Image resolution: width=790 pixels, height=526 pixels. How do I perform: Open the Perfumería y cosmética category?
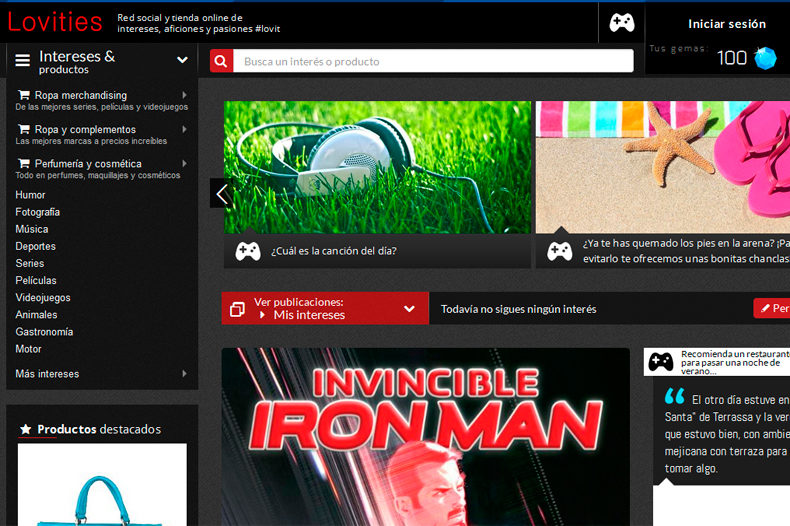coord(88,164)
